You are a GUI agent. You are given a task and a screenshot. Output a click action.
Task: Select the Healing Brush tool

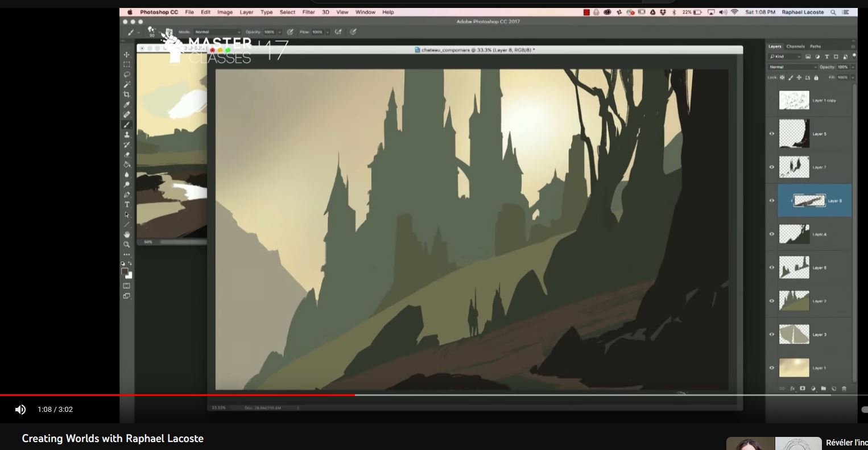point(127,114)
